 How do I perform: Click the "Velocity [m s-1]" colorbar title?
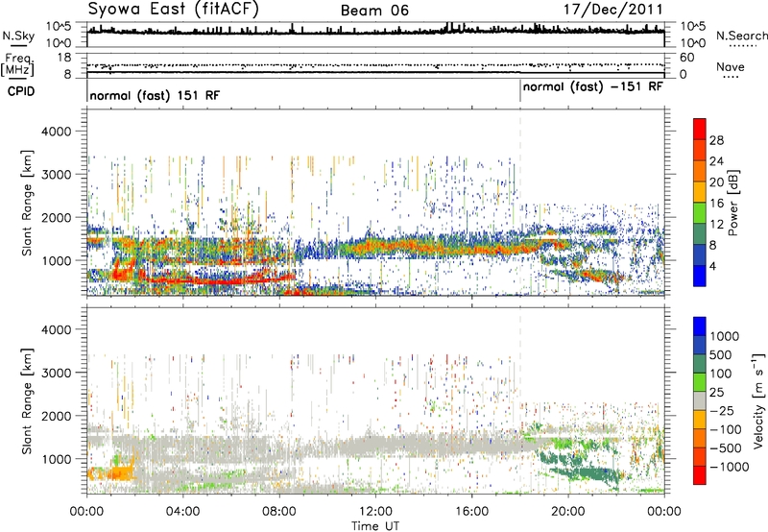pos(758,400)
